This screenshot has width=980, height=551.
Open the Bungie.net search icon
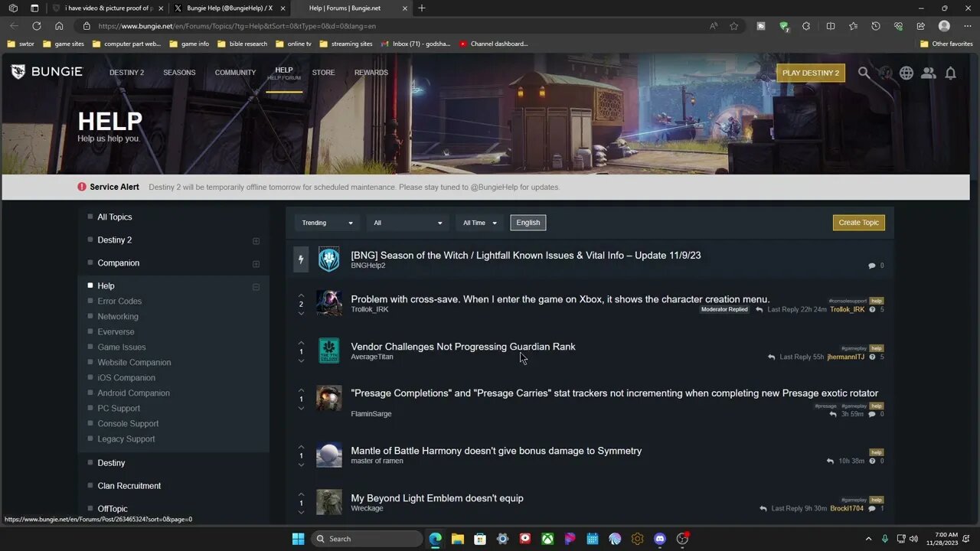coord(864,73)
